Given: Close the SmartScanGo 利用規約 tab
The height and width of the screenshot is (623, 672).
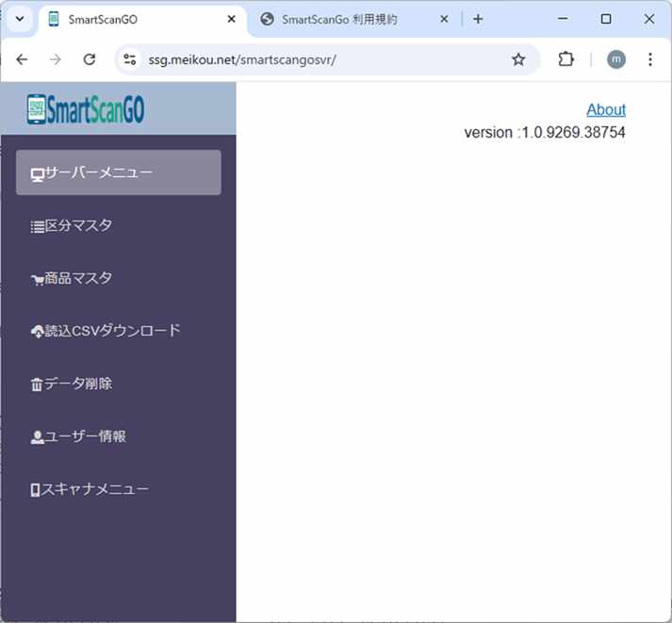Looking at the screenshot, I should tap(445, 19).
